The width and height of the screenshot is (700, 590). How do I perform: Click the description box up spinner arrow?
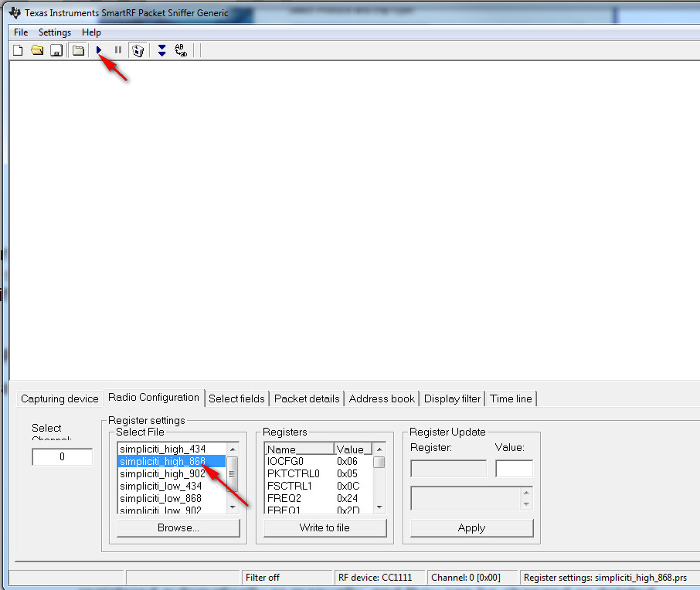click(x=526, y=493)
